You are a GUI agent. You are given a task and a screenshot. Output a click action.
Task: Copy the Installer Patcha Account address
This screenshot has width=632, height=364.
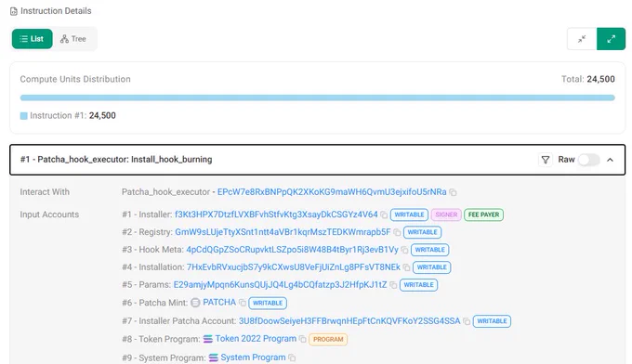click(x=467, y=321)
